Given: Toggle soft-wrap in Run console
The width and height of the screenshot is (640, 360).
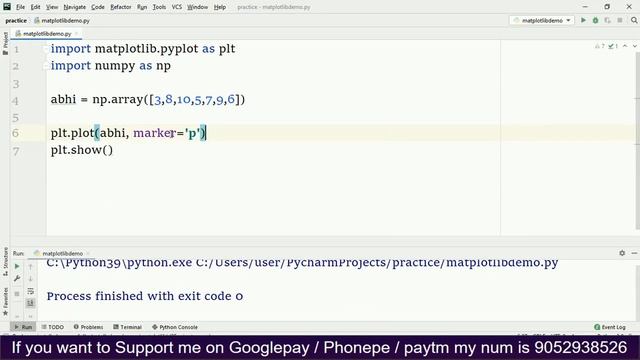Looking at the screenshot, I should point(31,291).
